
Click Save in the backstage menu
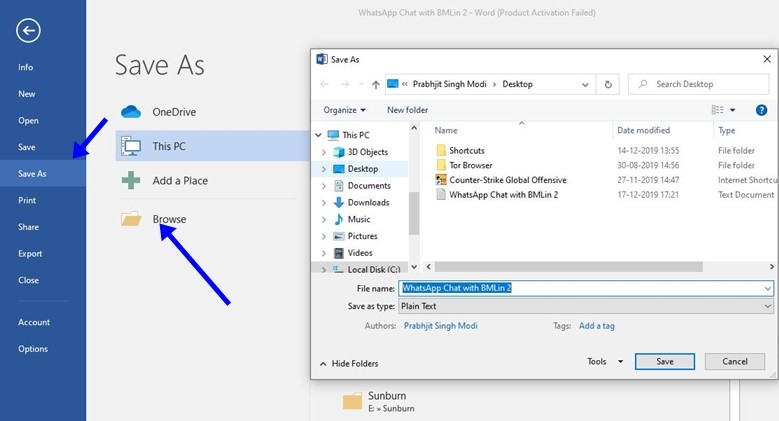click(26, 147)
